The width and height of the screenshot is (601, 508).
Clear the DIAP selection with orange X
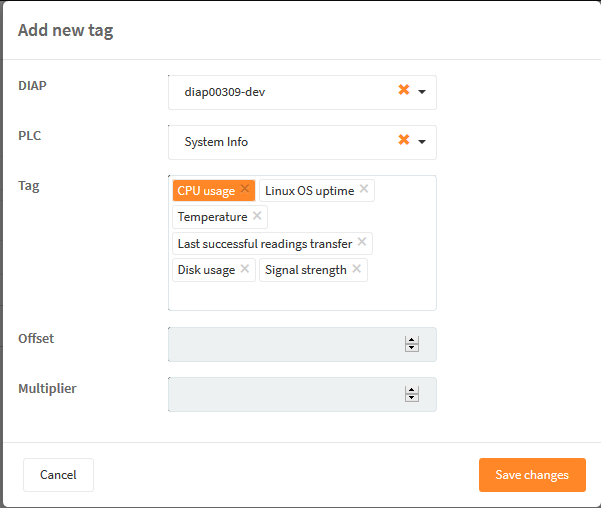(x=404, y=90)
